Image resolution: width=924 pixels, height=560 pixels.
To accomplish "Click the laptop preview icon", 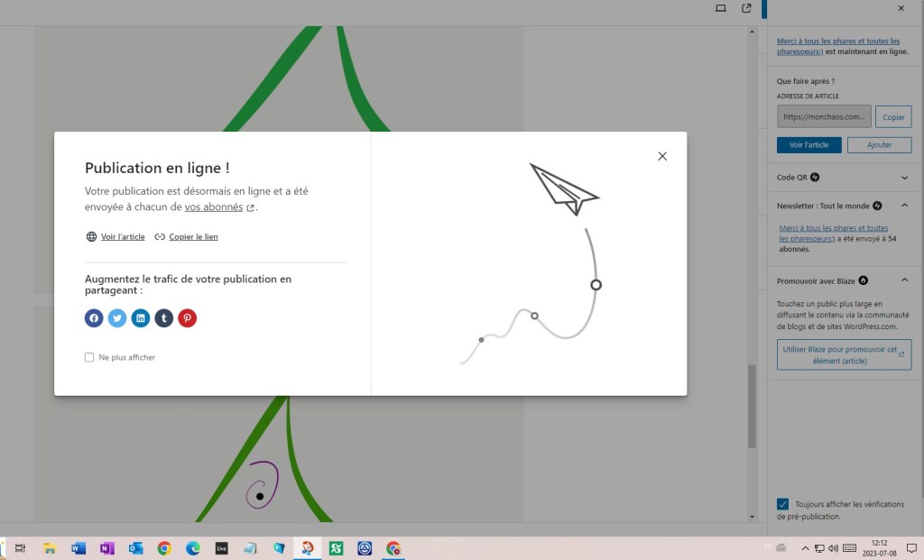I will point(720,8).
